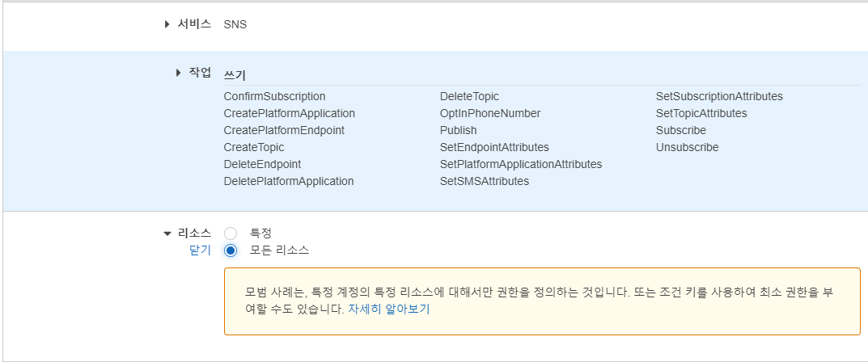
Task: Open the 자세히 알아보기 link
Action: pyautogui.click(x=388, y=309)
